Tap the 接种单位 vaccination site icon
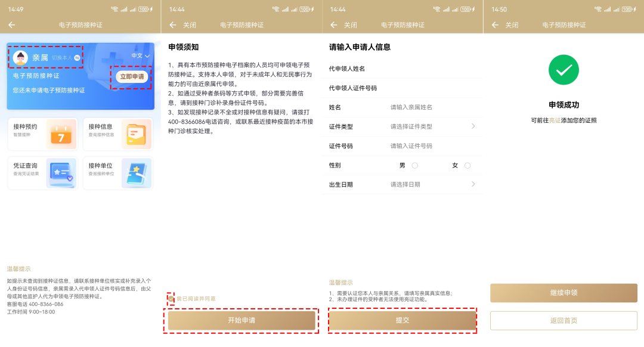The image size is (644, 347). tap(136, 173)
